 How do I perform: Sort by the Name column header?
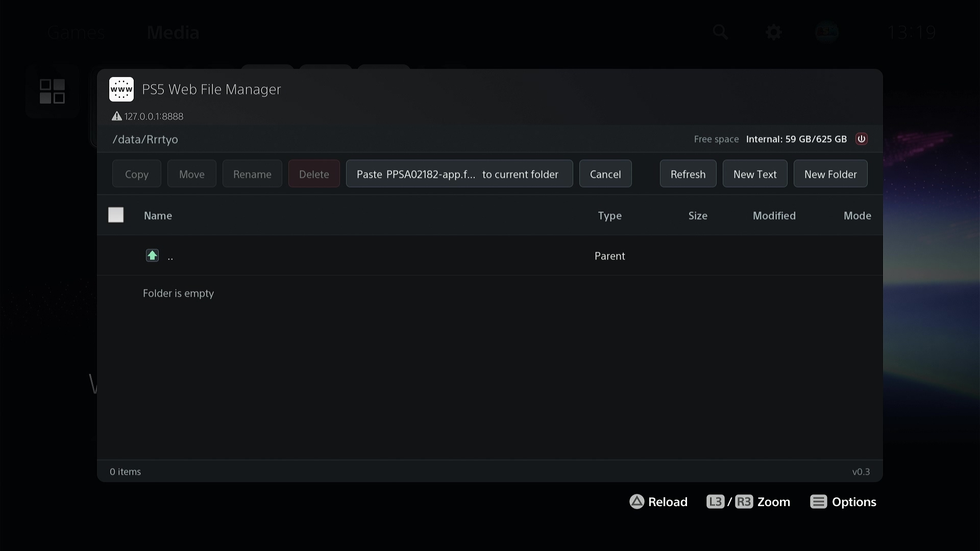(158, 215)
